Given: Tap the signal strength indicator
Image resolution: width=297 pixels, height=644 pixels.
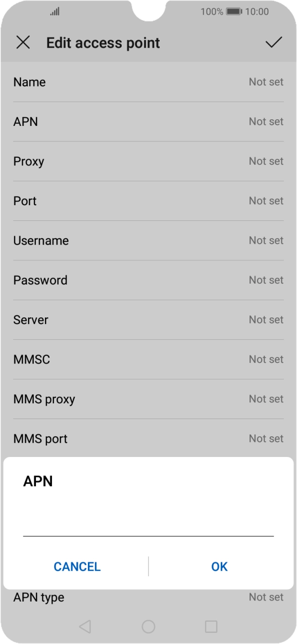Looking at the screenshot, I should click(54, 11).
